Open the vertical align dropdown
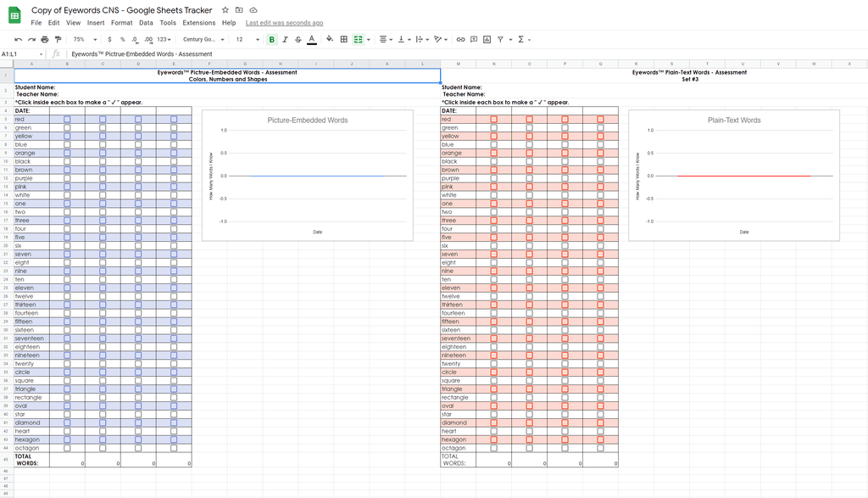The width and height of the screenshot is (868, 498). point(403,39)
